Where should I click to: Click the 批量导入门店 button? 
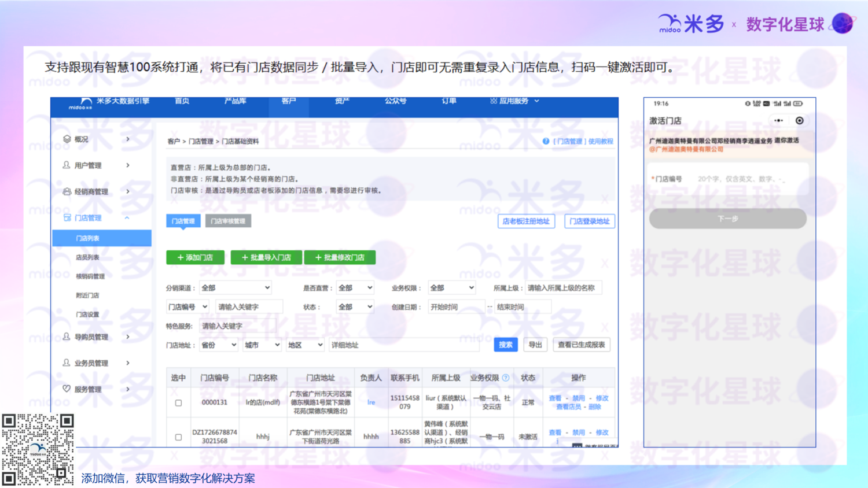coord(266,258)
